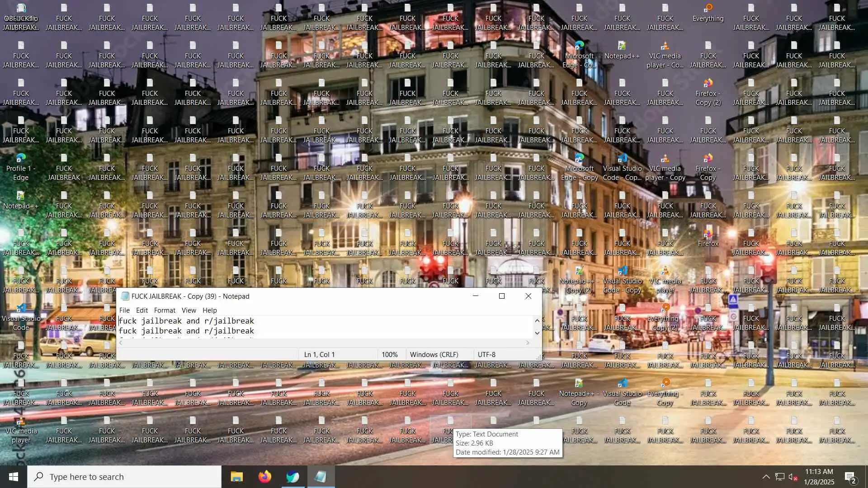868x488 pixels.
Task: Select the Notepad++ - Copy (2) shortcut
Action: 579,280
